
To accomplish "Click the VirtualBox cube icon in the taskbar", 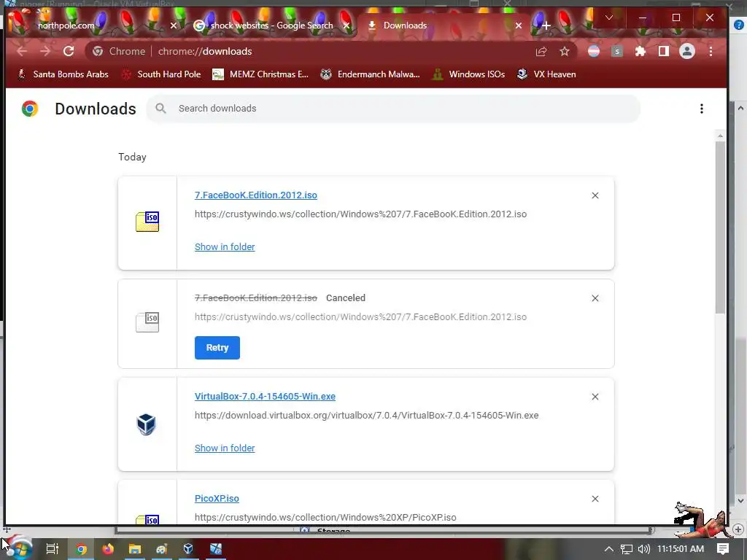I will click(x=188, y=549).
